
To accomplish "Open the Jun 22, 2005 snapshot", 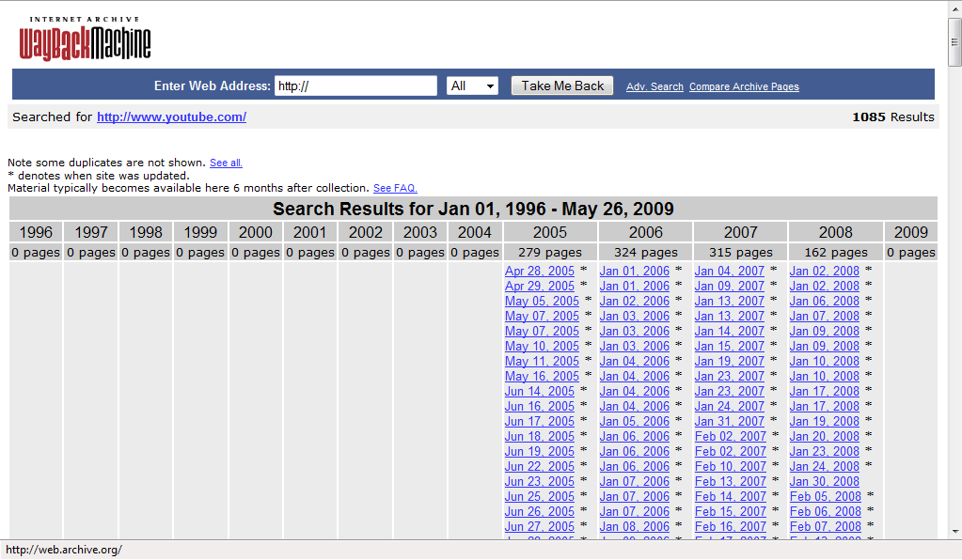I will (x=539, y=466).
